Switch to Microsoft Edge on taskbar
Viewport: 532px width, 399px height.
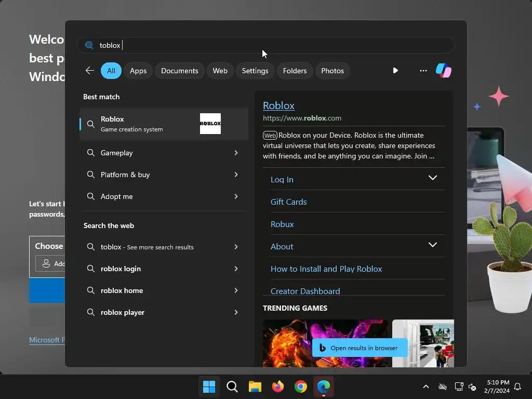(x=323, y=387)
